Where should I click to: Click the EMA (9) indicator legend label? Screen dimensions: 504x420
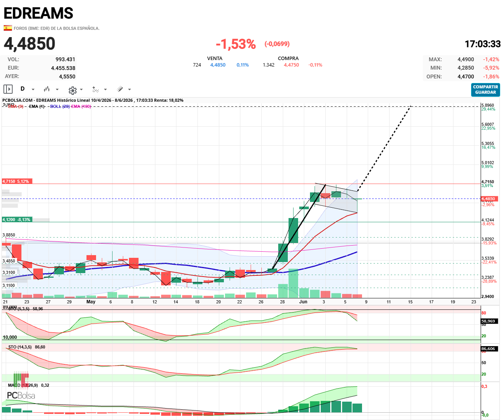pyautogui.click(x=15, y=106)
